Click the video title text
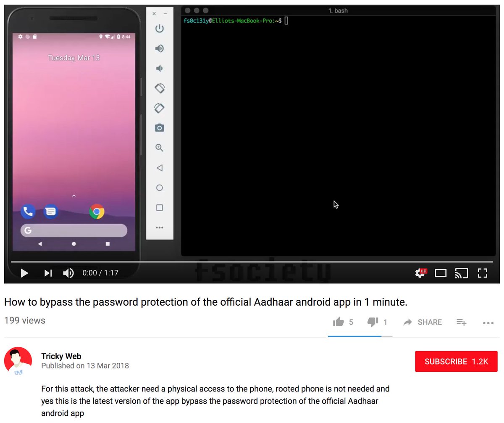 click(206, 302)
